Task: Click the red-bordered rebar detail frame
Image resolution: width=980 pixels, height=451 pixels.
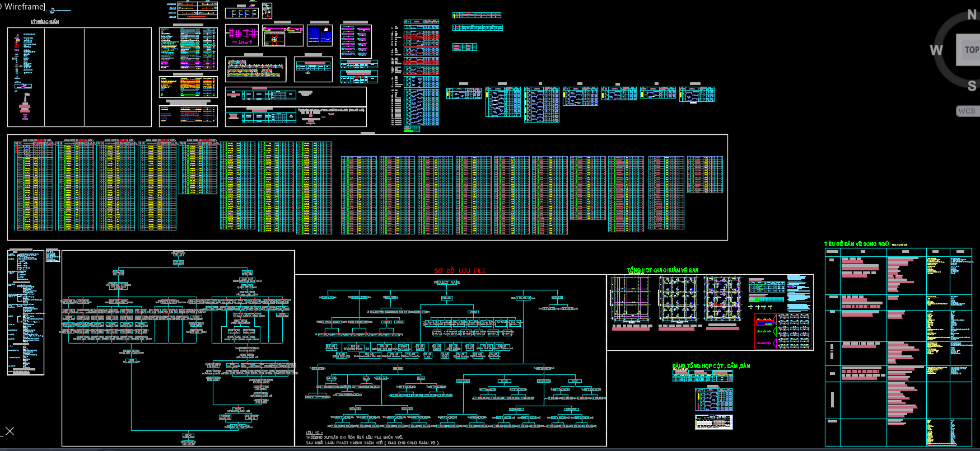Action: click(783, 332)
